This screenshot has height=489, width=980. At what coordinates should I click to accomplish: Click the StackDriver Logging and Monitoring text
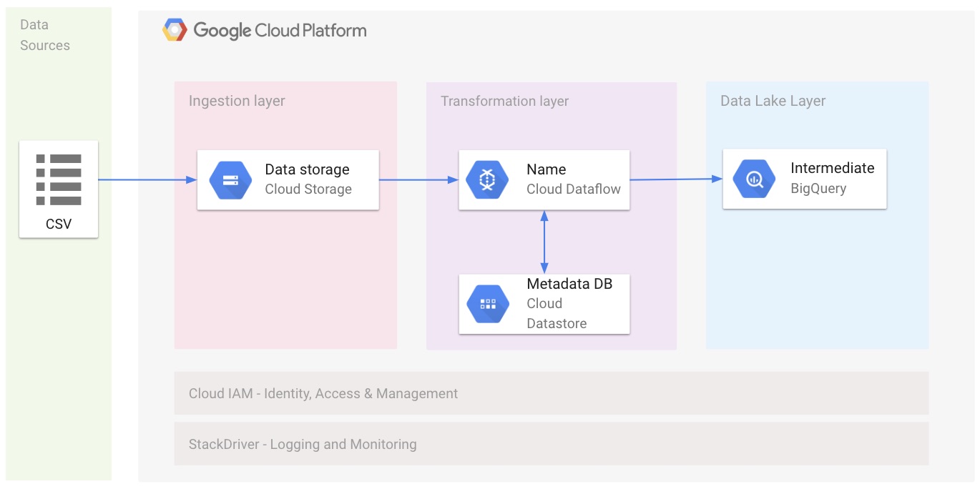point(303,444)
